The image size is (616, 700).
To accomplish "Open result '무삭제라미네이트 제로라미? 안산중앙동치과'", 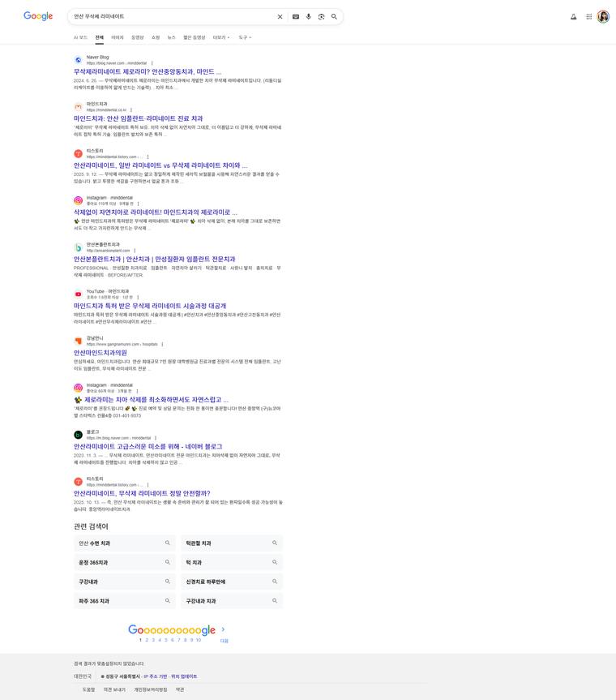I will (x=148, y=71).
